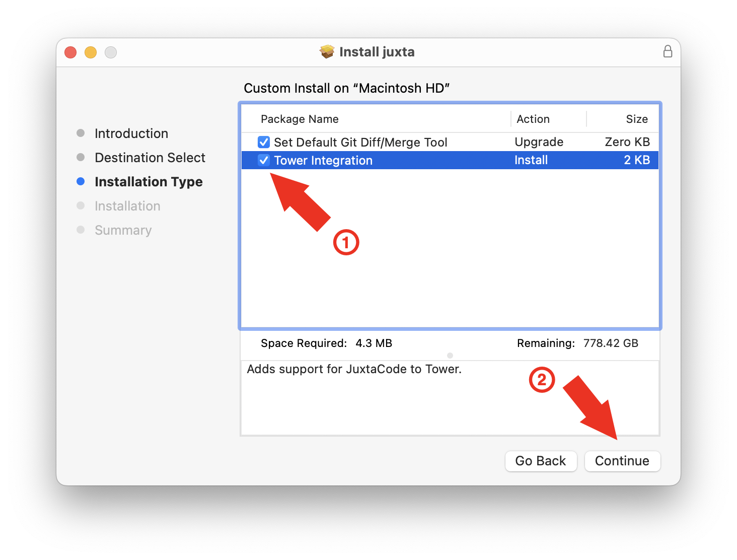Click the Installation step label
Viewport: 737px width, 560px height.
(x=127, y=206)
